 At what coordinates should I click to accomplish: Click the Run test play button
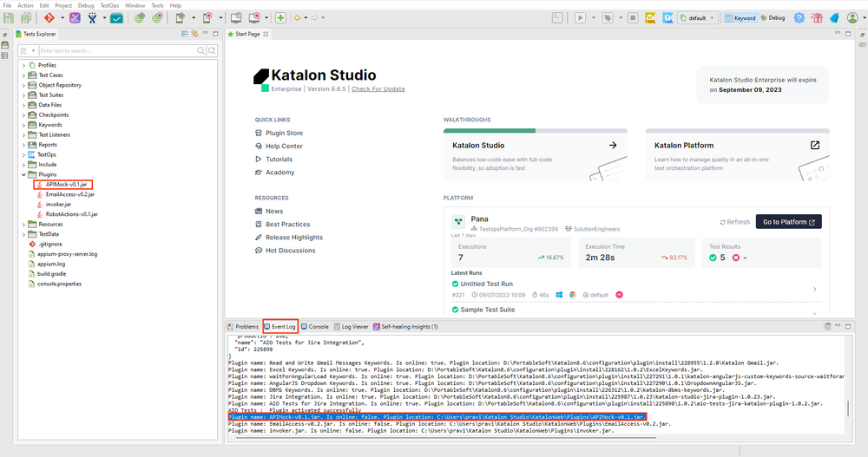tap(581, 17)
